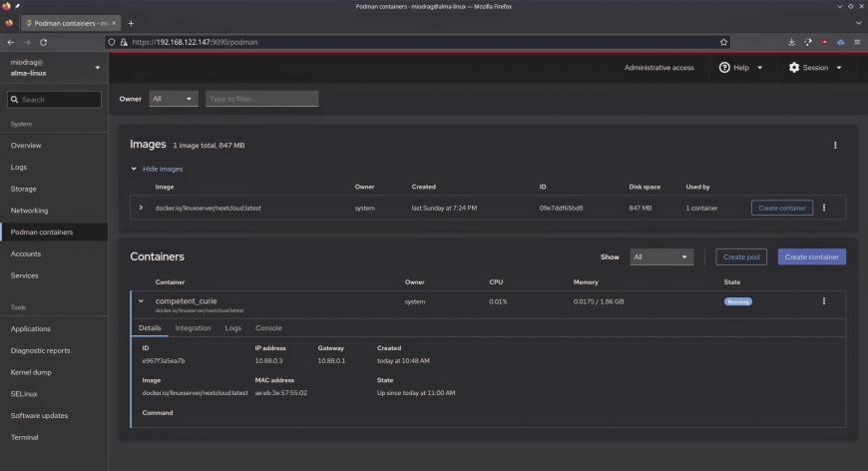Click the Create pod button

(x=740, y=256)
